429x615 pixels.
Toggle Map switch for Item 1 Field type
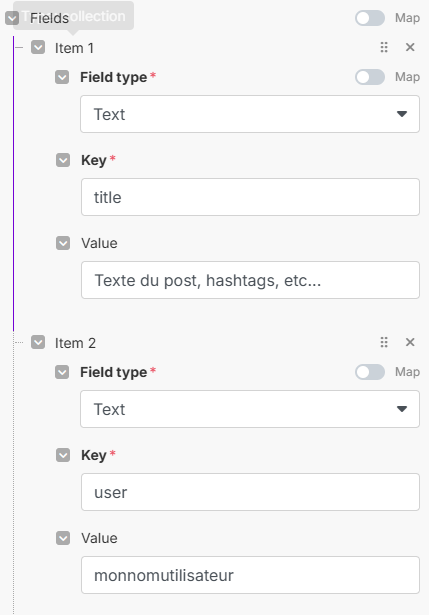tap(370, 77)
